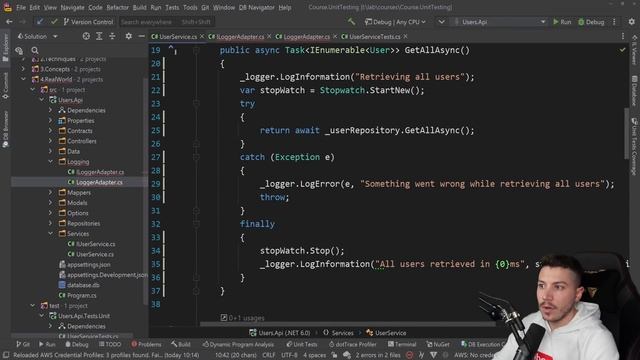
Task: Collapse the Services folder
Action: pos(51,233)
